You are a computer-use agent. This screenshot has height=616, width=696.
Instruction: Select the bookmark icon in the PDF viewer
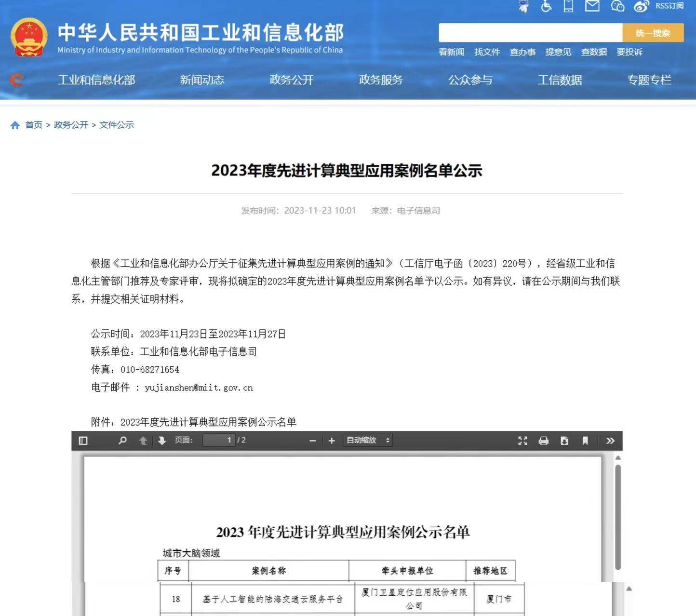click(585, 440)
